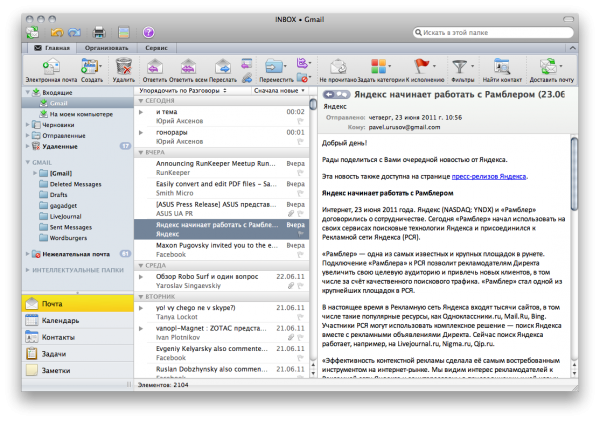Open the Announcing RunKeeper Meetup message
This screenshot has width=600, height=421.
coord(221,168)
